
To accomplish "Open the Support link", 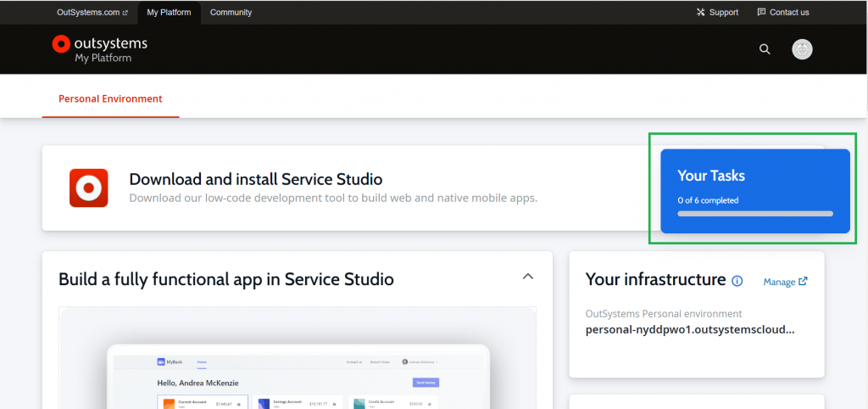I will pos(717,12).
